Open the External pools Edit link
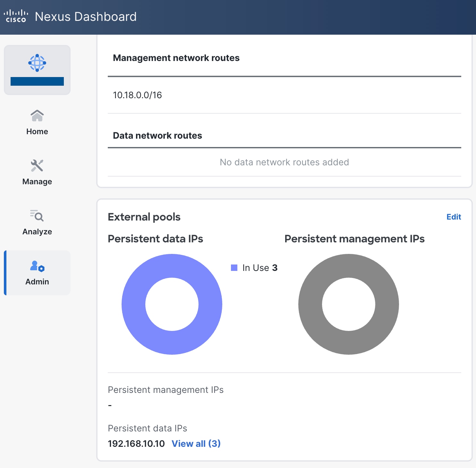The image size is (476, 468). (454, 217)
